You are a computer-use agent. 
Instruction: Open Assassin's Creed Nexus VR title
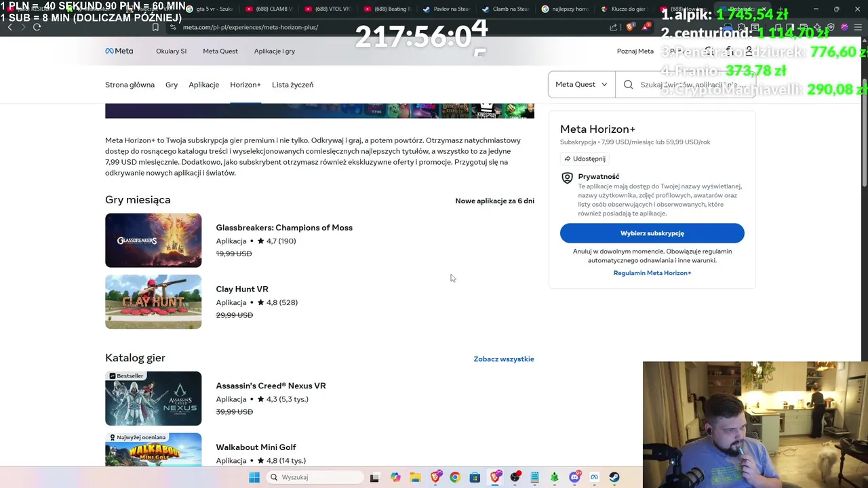(271, 386)
